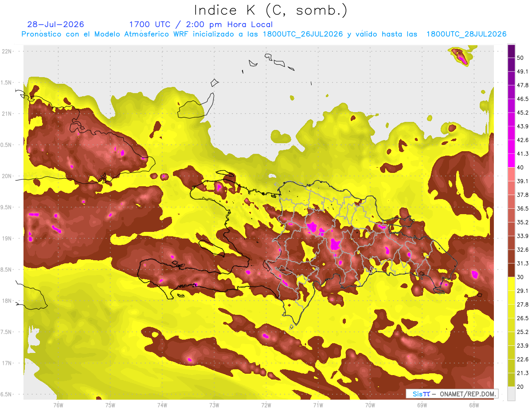Click the "17N" latitude label
Image resolution: width=532 pixels, height=411 pixels.
(x=7, y=364)
